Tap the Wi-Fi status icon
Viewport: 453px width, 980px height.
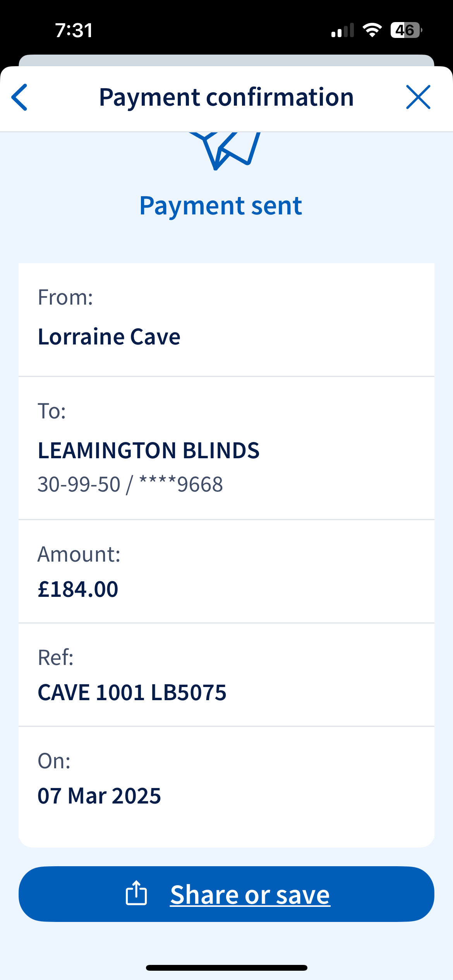[x=372, y=30]
